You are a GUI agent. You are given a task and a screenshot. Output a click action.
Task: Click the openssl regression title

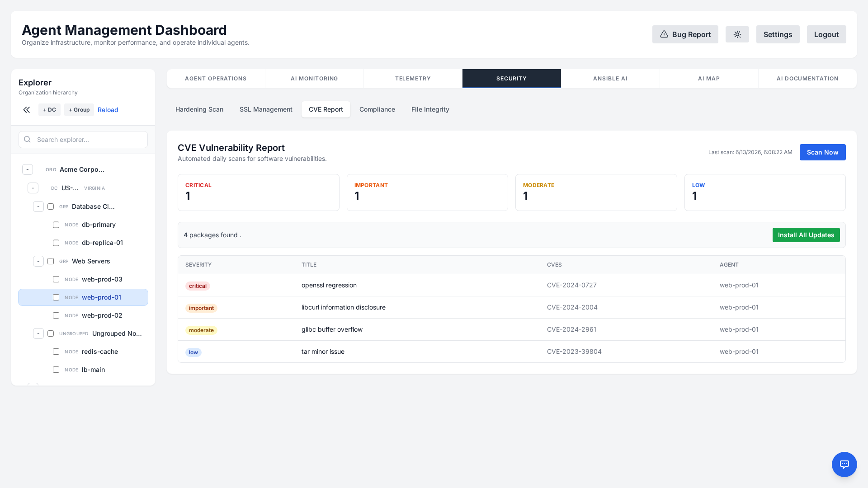(x=329, y=285)
